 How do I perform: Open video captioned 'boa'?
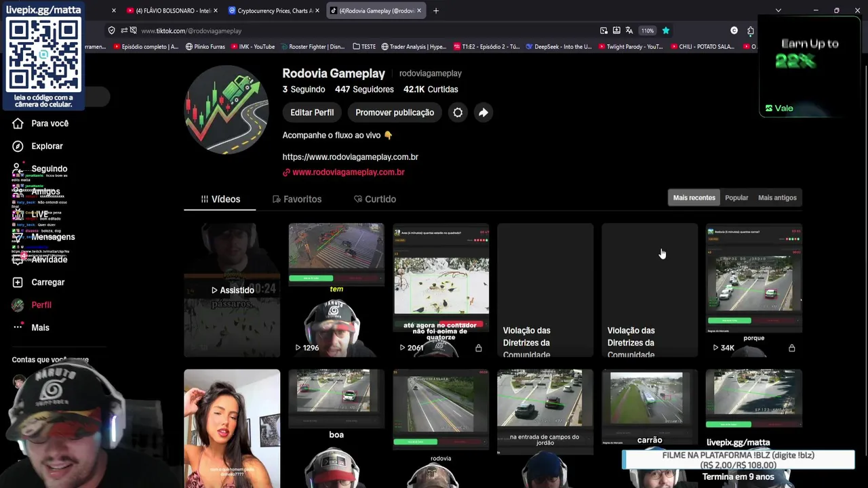336,428
